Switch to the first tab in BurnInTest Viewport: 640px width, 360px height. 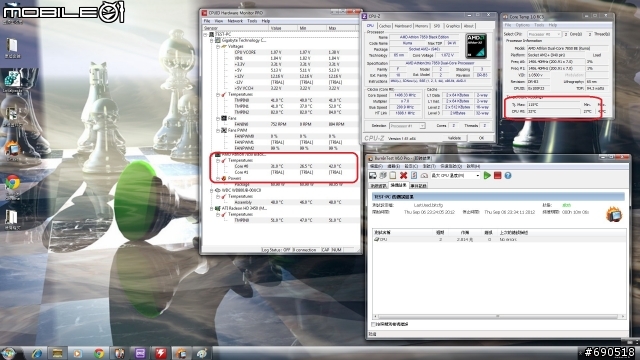point(378,186)
